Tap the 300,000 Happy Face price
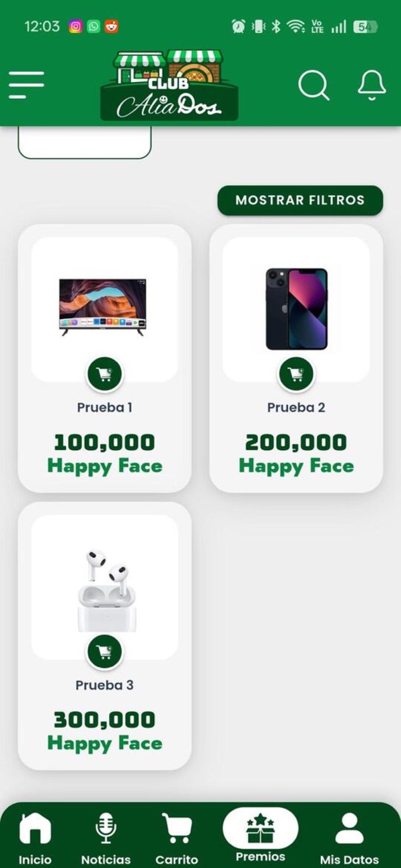This screenshot has width=401, height=868. pyautogui.click(x=105, y=731)
